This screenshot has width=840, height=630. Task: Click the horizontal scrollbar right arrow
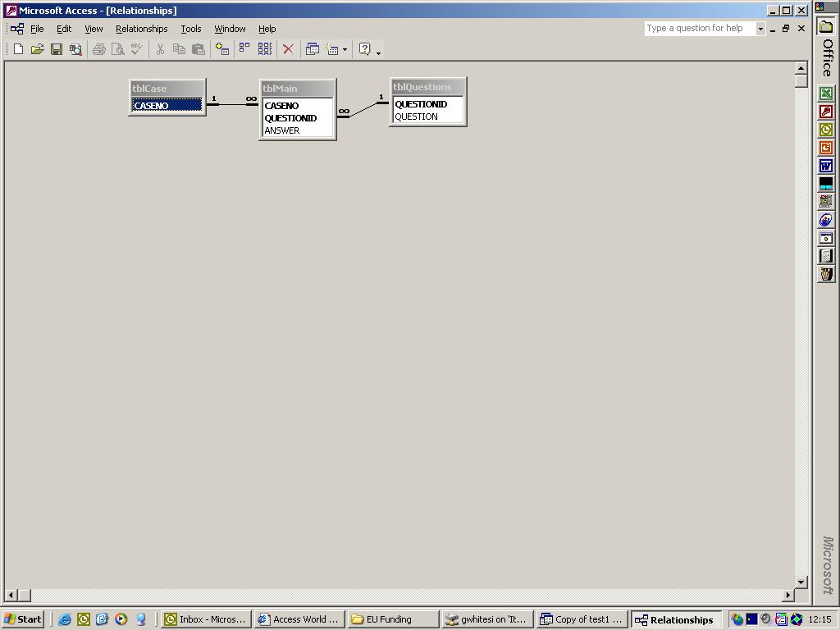787,595
